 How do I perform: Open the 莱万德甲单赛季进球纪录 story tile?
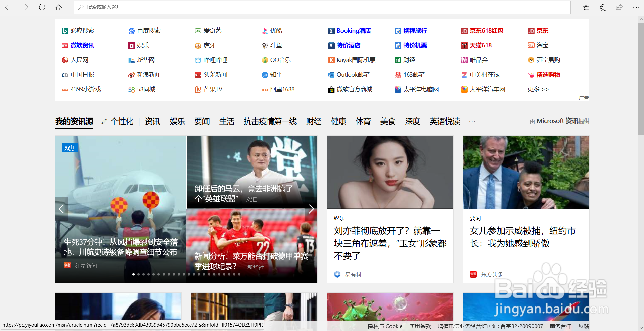coord(252,246)
